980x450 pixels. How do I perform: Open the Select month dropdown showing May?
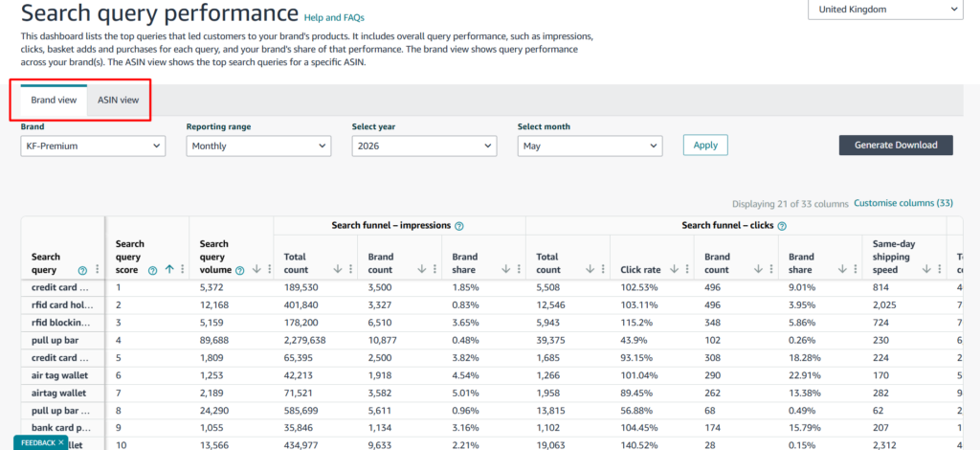pos(590,146)
